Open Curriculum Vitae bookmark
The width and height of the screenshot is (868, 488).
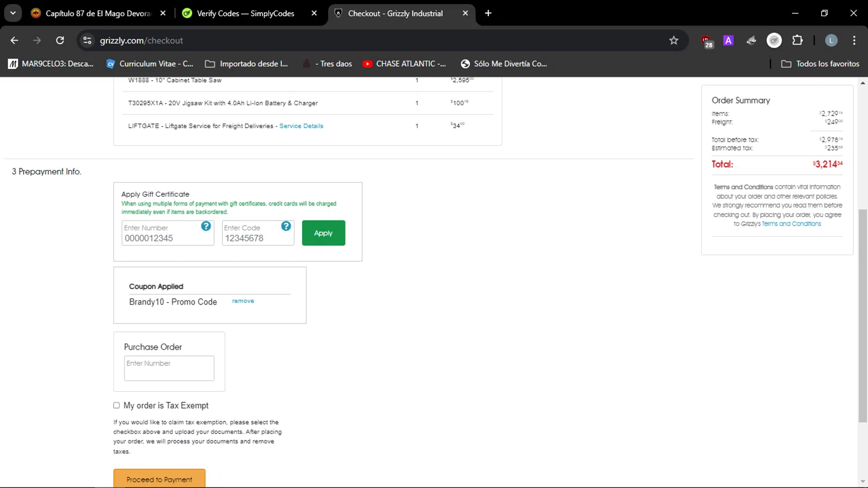tap(150, 64)
